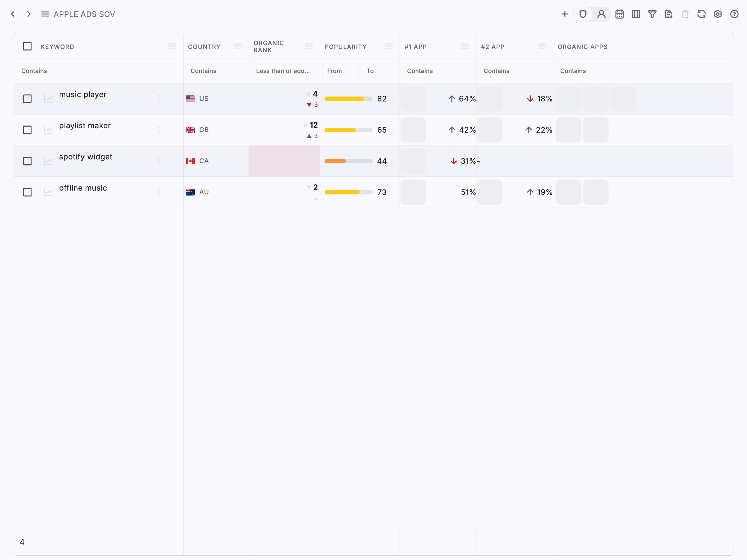Screen dimensions: 747x560
Task: Open the hamburger menu beside APPLE ADS SOV
Action: [x=45, y=14]
